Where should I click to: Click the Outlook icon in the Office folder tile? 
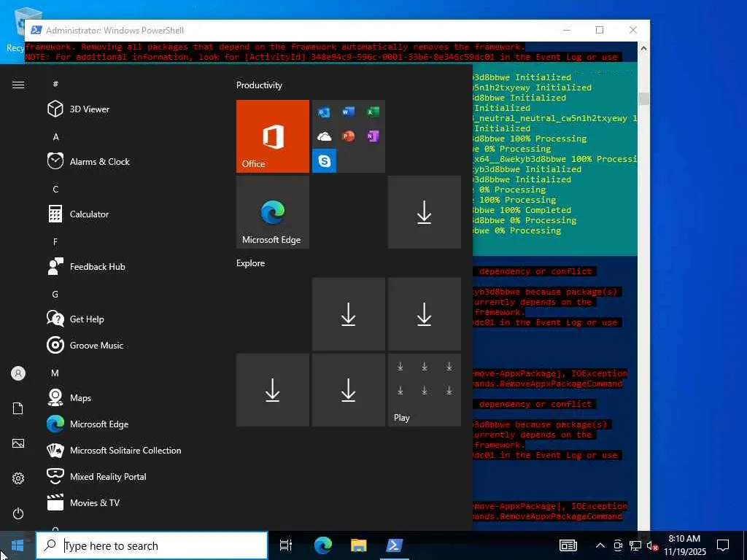(324, 112)
